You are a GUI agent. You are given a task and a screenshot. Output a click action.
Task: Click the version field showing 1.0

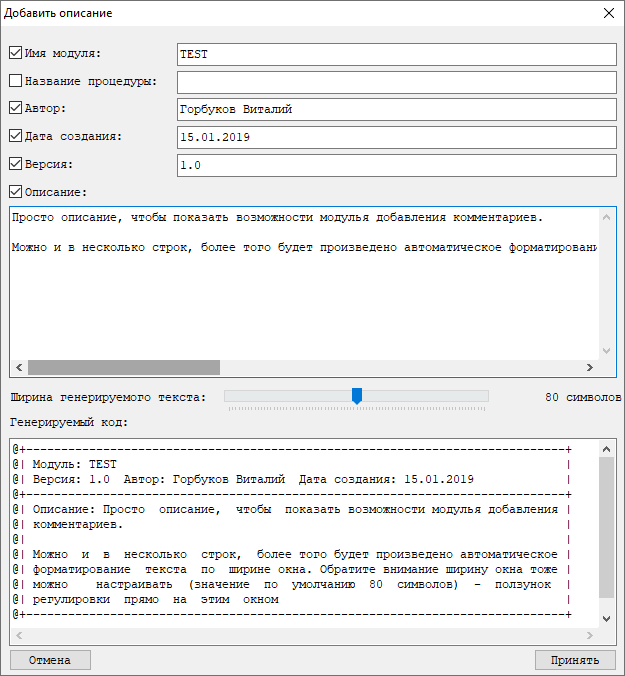397,165
